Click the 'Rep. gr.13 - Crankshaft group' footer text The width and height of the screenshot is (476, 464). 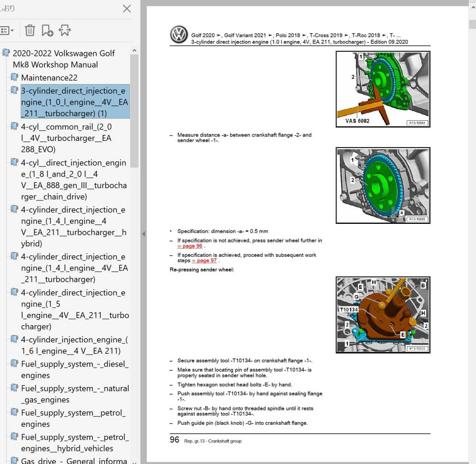tap(213, 441)
